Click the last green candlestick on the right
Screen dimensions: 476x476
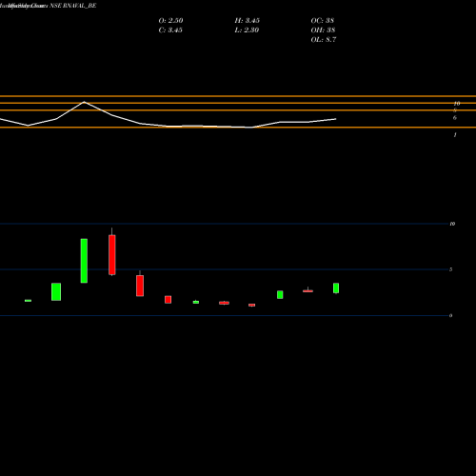coord(336,288)
